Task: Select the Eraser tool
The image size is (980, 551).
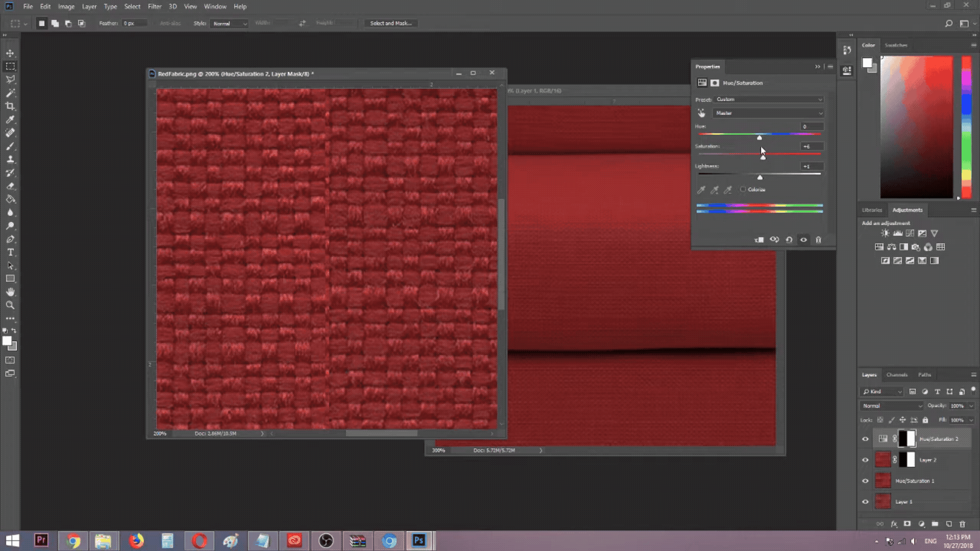Action: coord(10,186)
